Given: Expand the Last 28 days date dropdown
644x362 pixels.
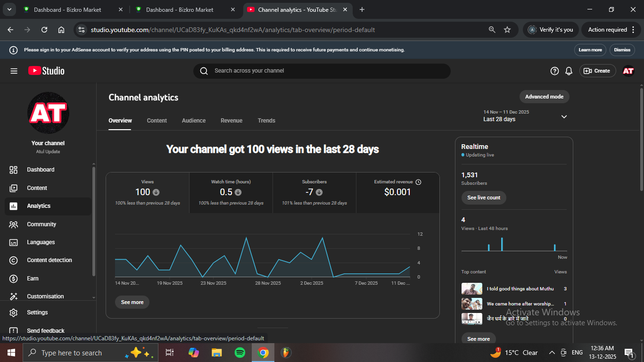Looking at the screenshot, I should click(564, 116).
